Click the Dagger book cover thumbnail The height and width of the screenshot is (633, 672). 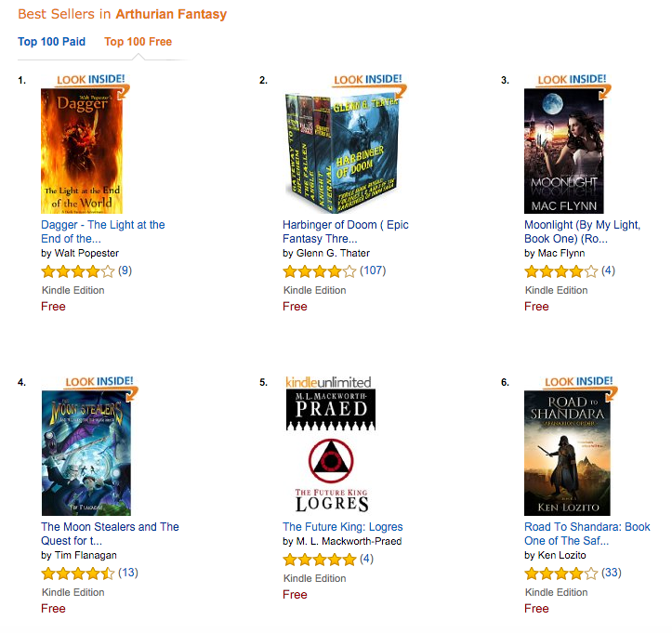coord(82,151)
